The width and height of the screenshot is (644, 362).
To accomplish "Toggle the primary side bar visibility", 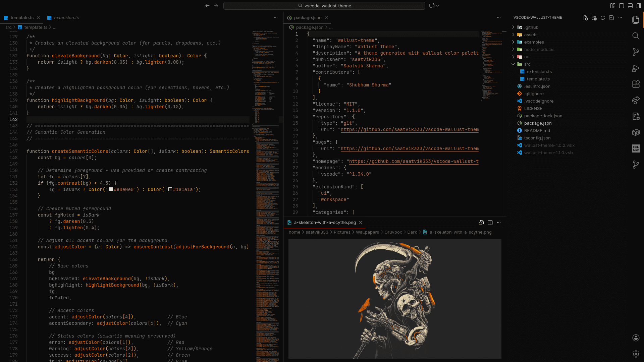I will 622,5.
